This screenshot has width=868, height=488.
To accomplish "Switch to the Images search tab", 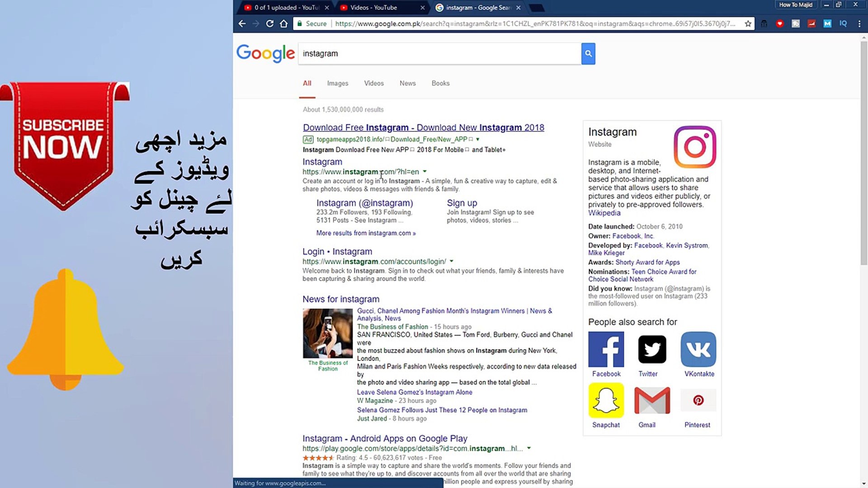I will coord(337,83).
